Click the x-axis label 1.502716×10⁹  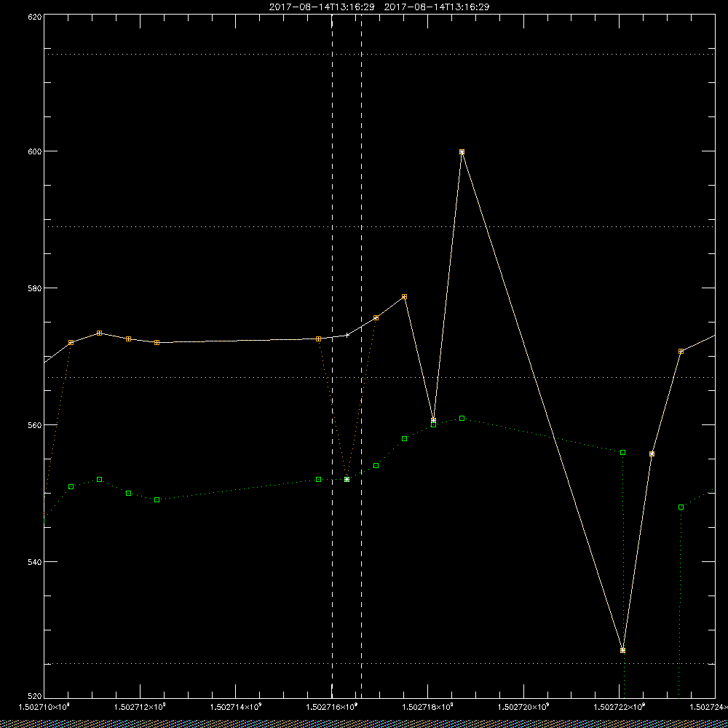pyautogui.click(x=332, y=707)
